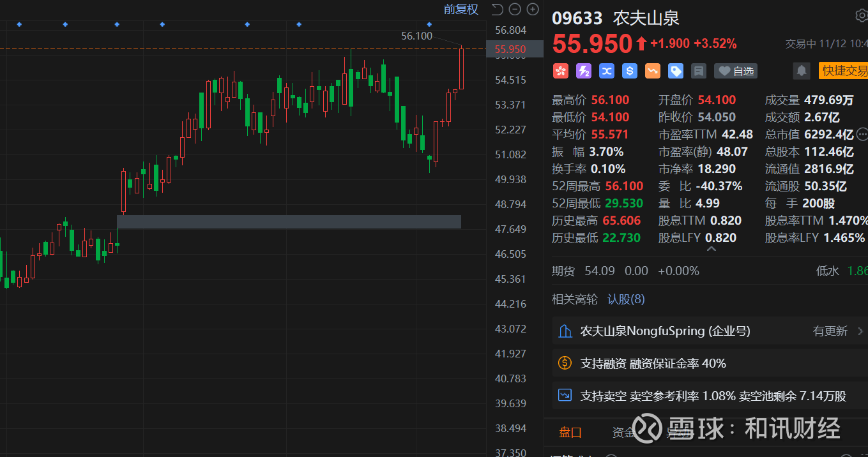Zoom in the chart with plus icon
The width and height of the screenshot is (868, 457).
(532, 9)
